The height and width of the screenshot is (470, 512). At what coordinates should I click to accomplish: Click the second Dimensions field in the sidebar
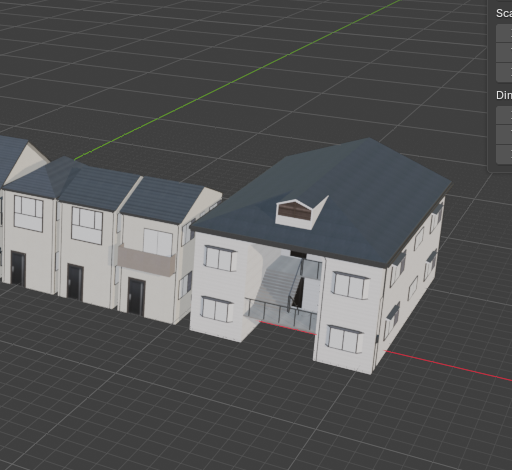click(x=504, y=135)
